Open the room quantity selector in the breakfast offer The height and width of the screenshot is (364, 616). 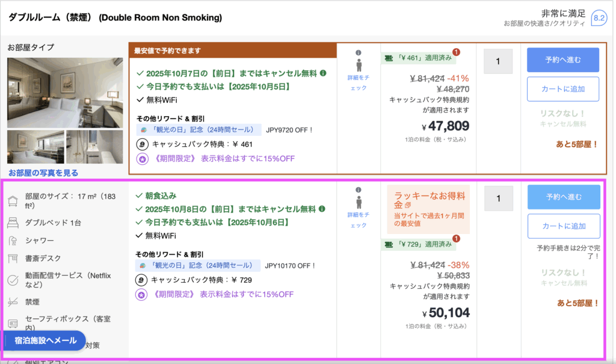point(497,199)
